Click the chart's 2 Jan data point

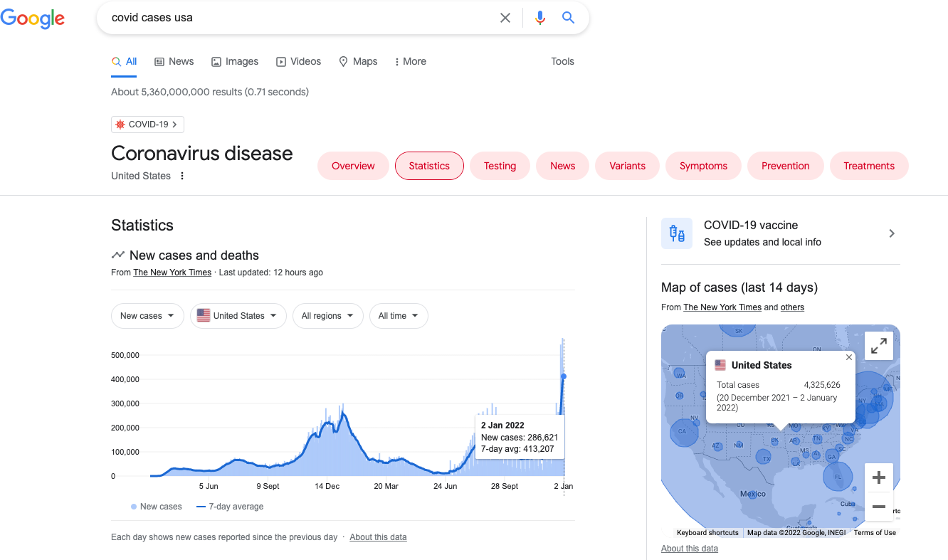point(564,376)
